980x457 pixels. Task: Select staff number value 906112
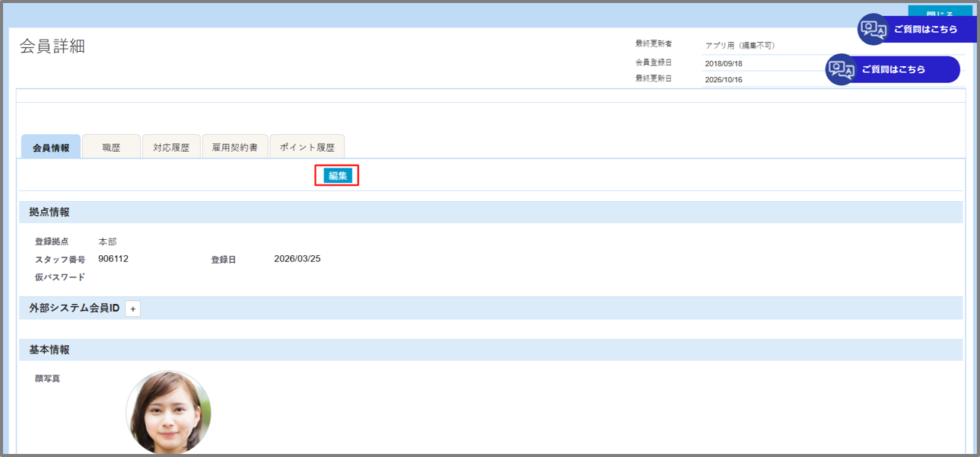(113, 259)
